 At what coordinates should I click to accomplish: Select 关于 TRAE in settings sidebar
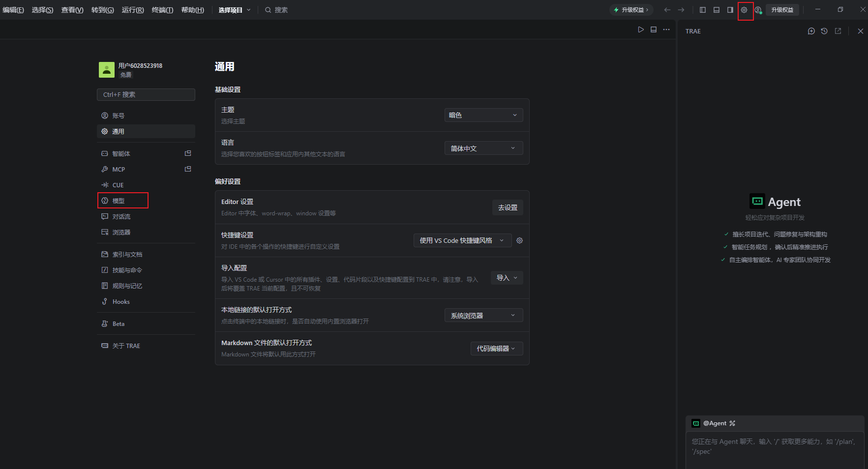click(146, 346)
